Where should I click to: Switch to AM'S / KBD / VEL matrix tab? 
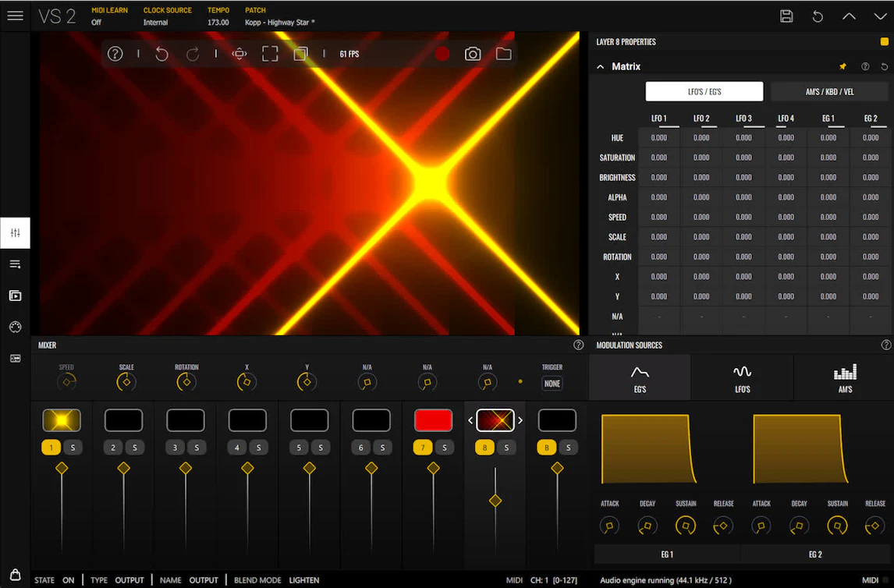[829, 91]
